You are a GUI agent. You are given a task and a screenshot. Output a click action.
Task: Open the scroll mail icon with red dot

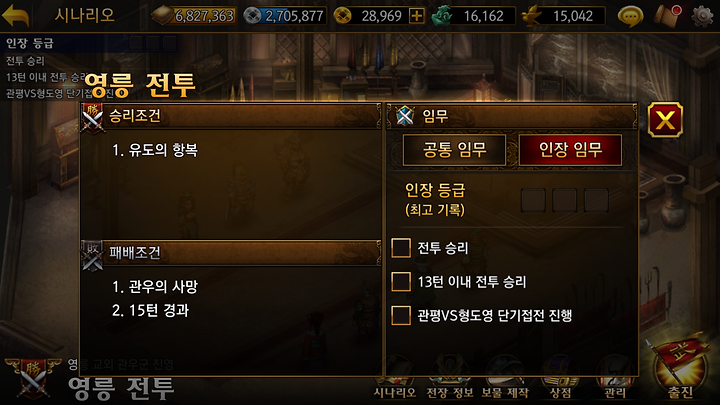pyautogui.click(x=668, y=17)
